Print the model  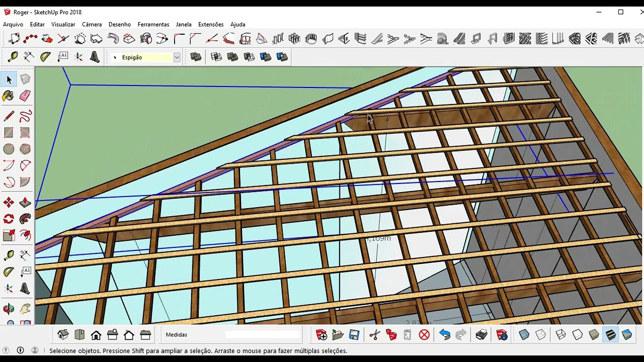[481, 335]
